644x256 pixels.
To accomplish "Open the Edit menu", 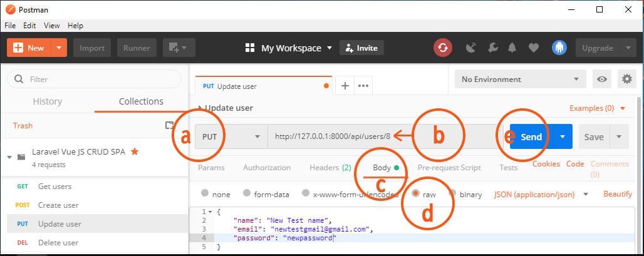I will [29, 26].
